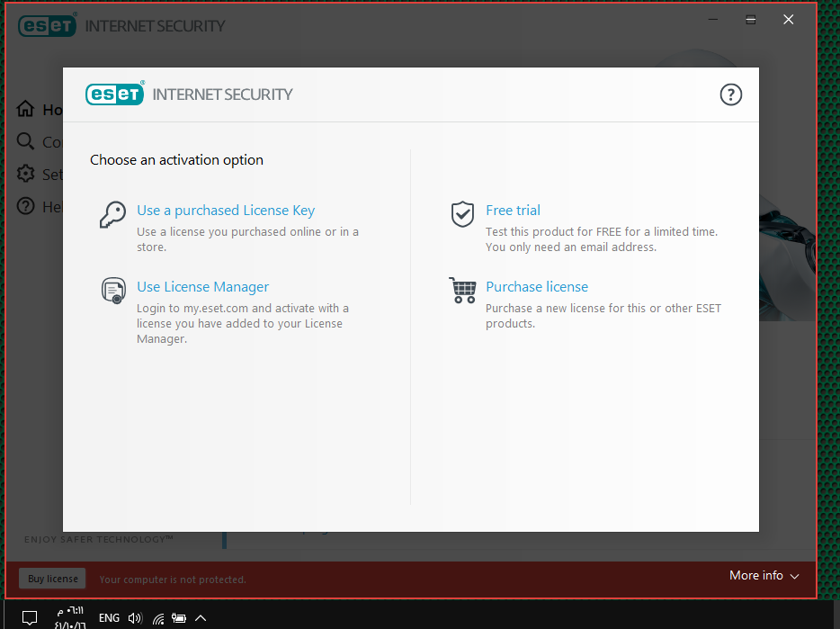This screenshot has height=629, width=840.
Task: Choose Use a purchased License Key
Action: point(226,211)
